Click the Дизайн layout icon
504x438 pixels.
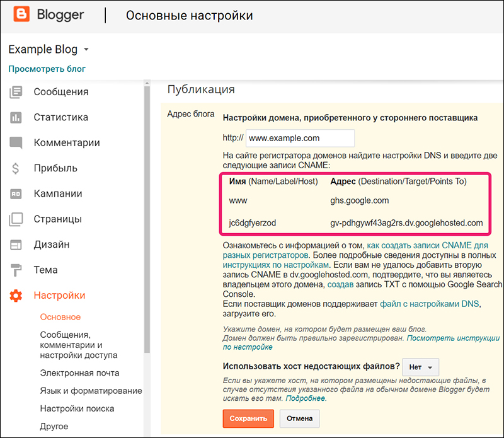pos(16,245)
